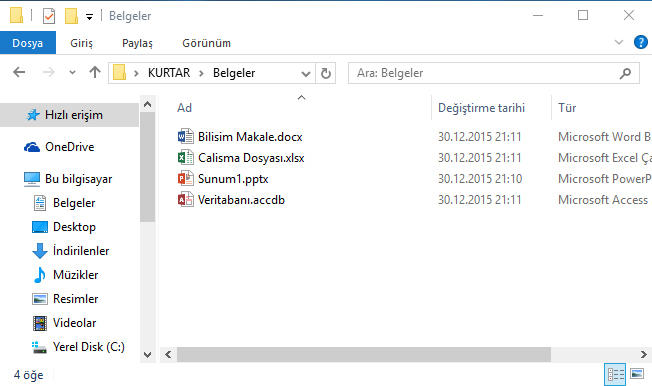Open Hızlı erişim in navigation pane

69,115
